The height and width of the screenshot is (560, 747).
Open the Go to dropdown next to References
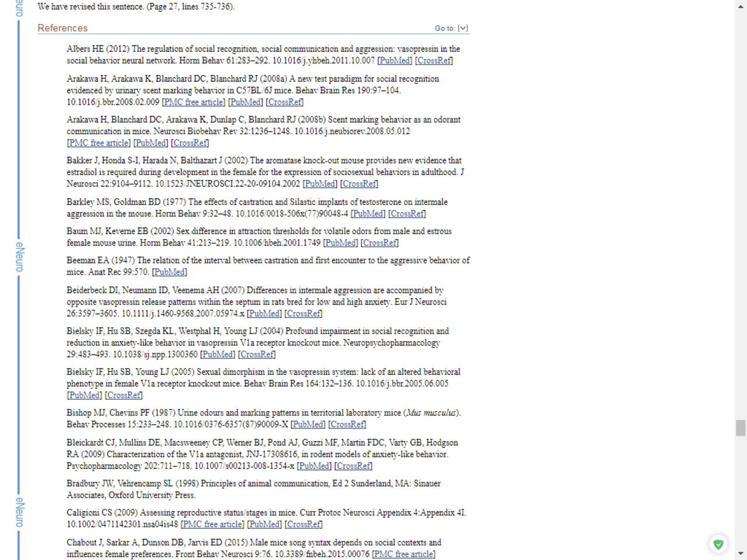(x=451, y=28)
